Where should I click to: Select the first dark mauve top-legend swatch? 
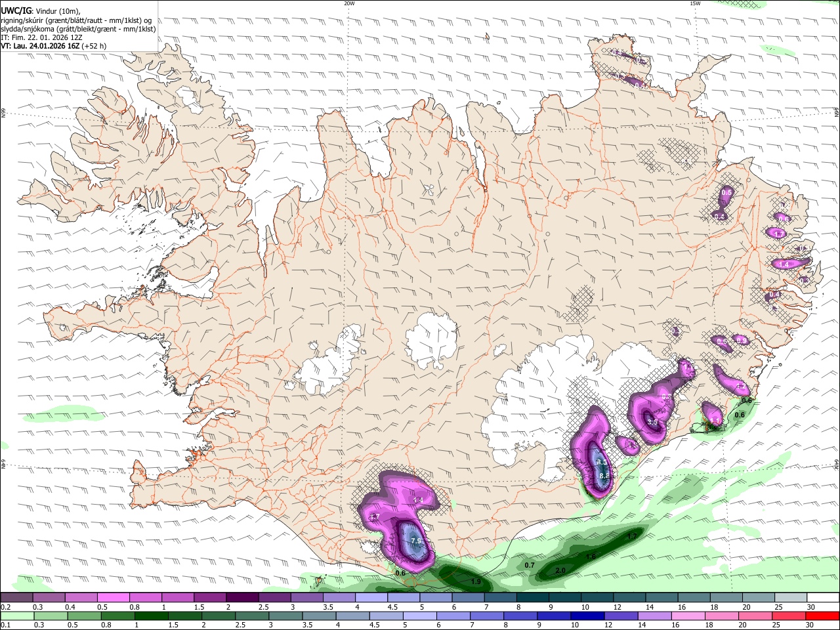pos(16,597)
